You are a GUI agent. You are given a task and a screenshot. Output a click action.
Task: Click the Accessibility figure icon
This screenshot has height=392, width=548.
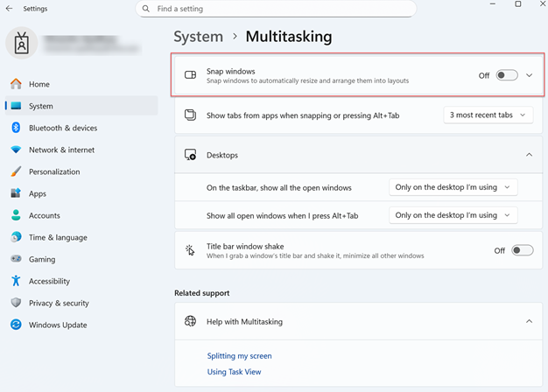click(16, 281)
